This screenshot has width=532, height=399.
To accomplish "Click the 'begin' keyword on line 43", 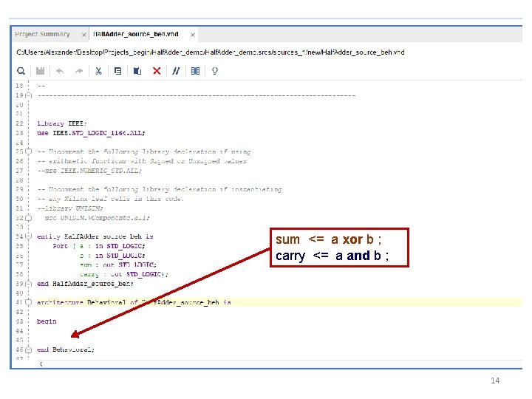I will click(x=47, y=321).
